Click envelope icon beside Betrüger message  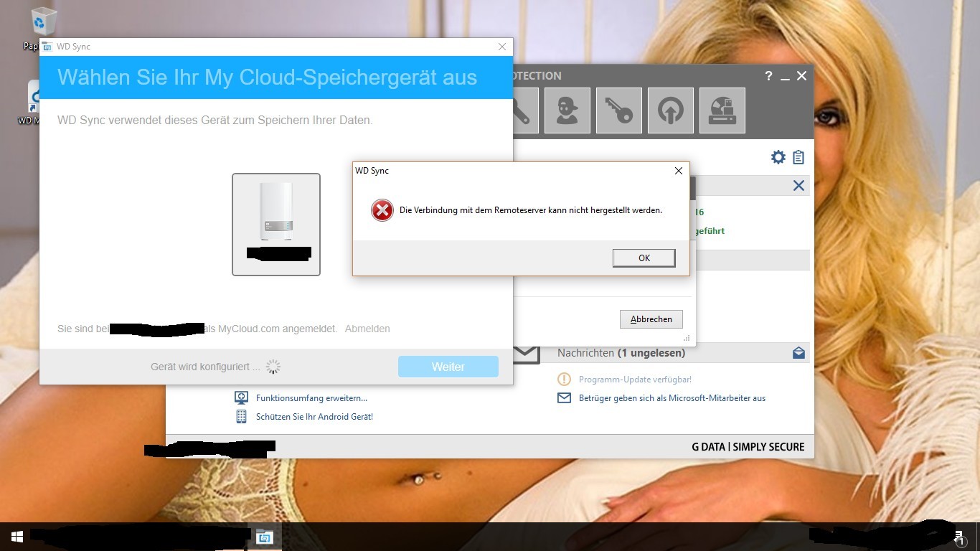(x=565, y=398)
